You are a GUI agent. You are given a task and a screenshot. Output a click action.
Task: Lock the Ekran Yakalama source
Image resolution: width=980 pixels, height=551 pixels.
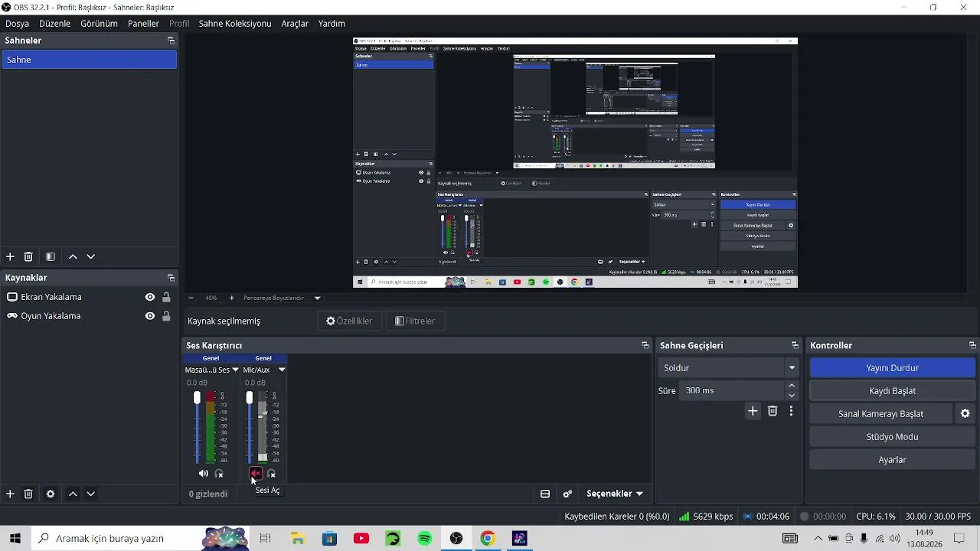pyautogui.click(x=166, y=298)
